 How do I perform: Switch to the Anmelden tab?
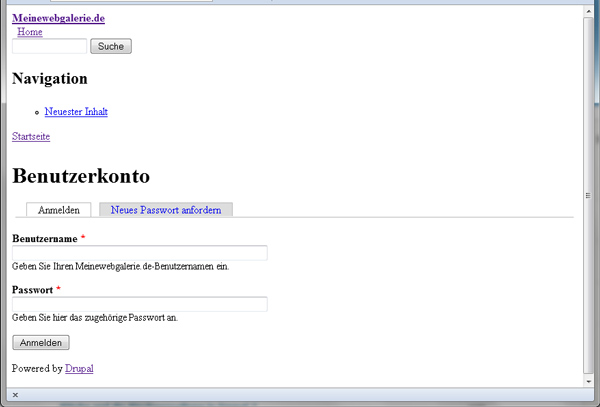[x=59, y=210]
